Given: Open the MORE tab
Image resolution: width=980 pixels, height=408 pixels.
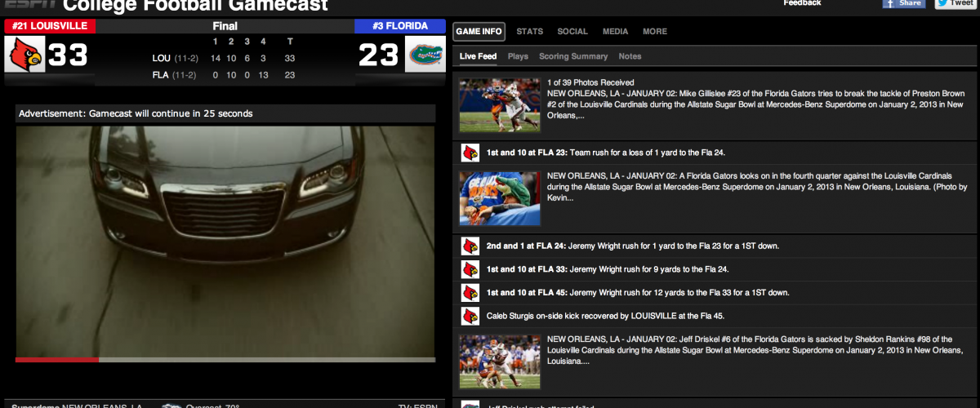Looking at the screenshot, I should tap(654, 32).
